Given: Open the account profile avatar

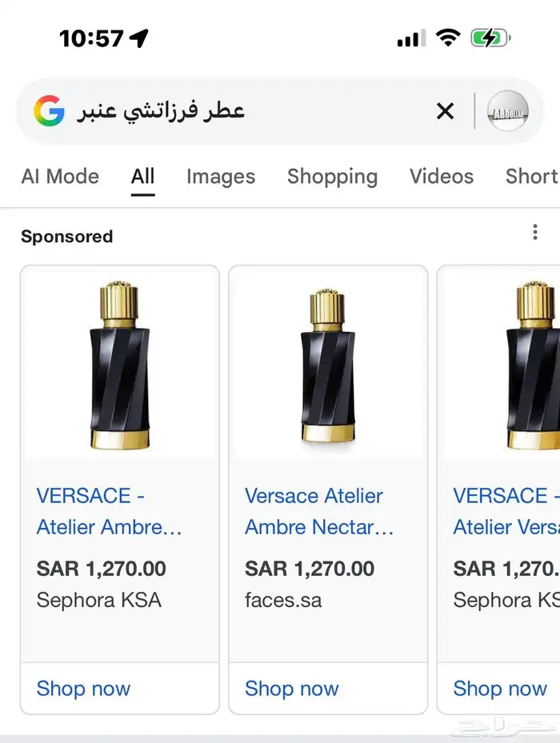Looking at the screenshot, I should click(x=507, y=111).
